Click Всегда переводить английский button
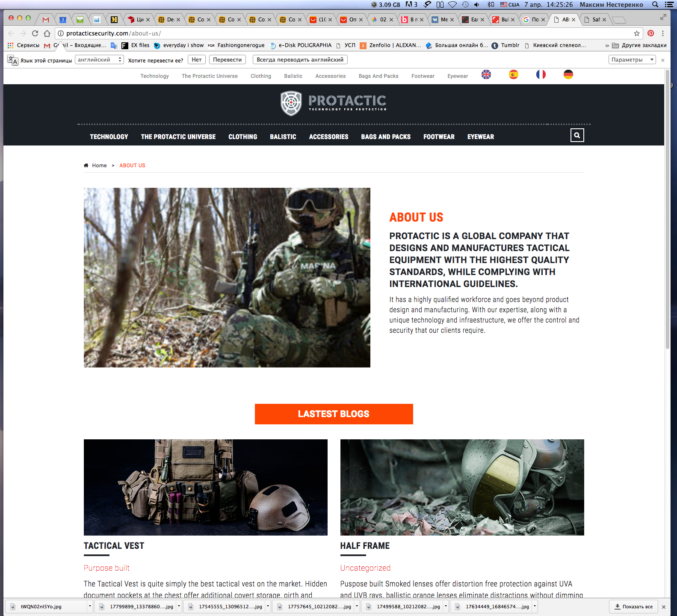 point(300,59)
